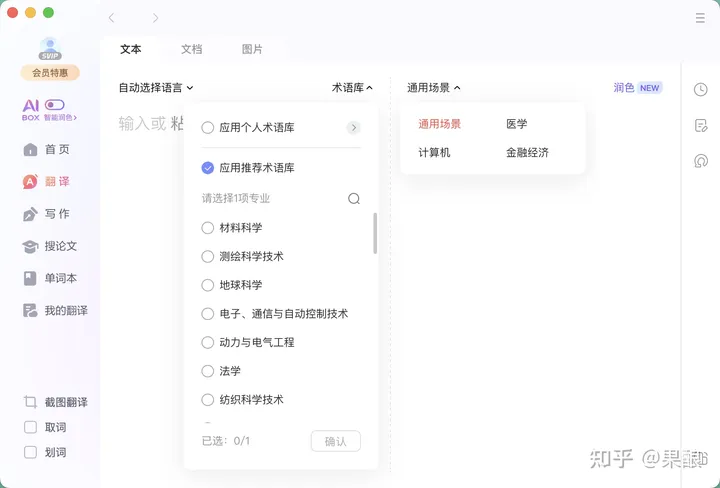
Task: Open the user avatar SVIP profile
Action: click(x=50, y=49)
